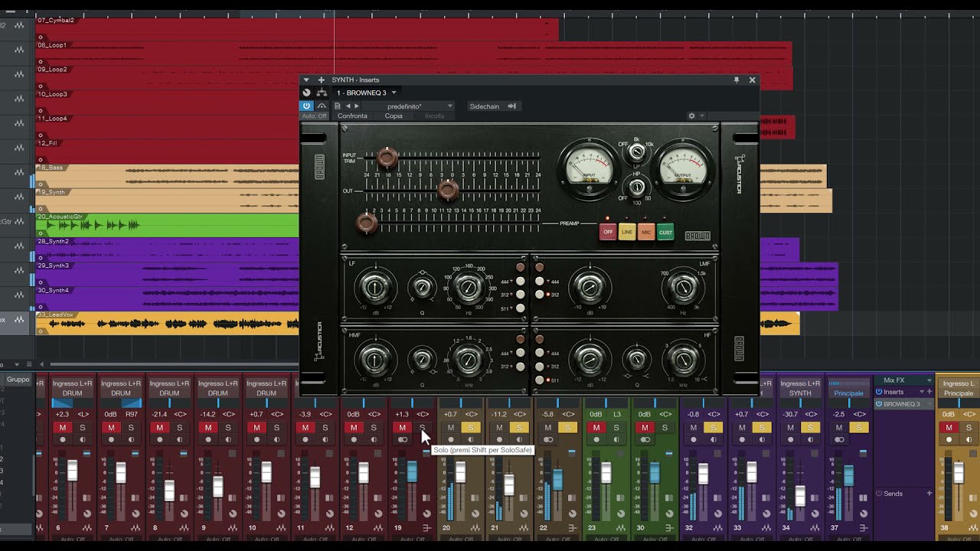Toggle the Inserts power icon in console

pos(879,392)
